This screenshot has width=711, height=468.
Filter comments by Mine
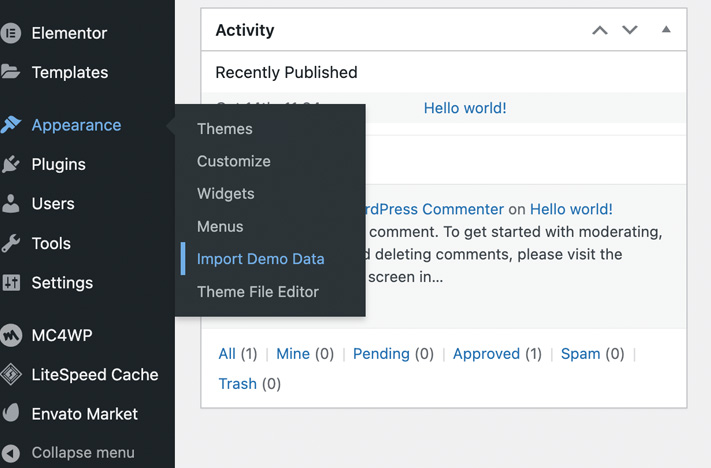click(x=293, y=354)
